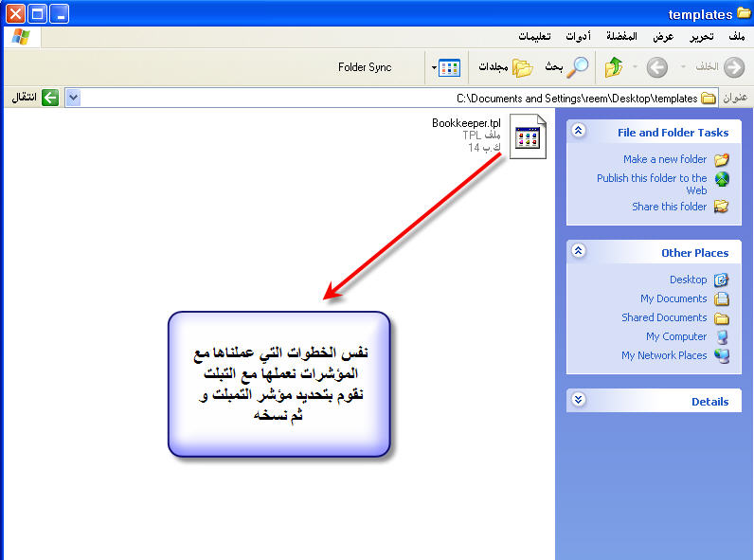The height and width of the screenshot is (560, 754).
Task: Open My Documents from Other Places
Action: pos(673,298)
